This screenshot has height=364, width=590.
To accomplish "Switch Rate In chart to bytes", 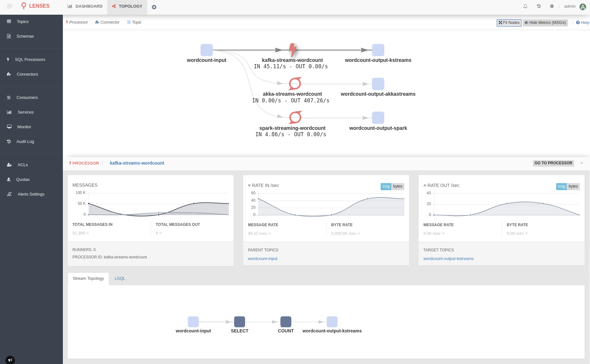I will 398,186.
